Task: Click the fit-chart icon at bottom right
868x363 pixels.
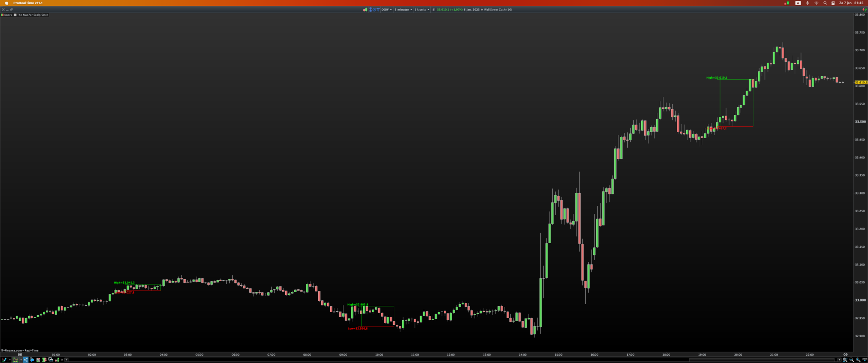Action: (865, 360)
